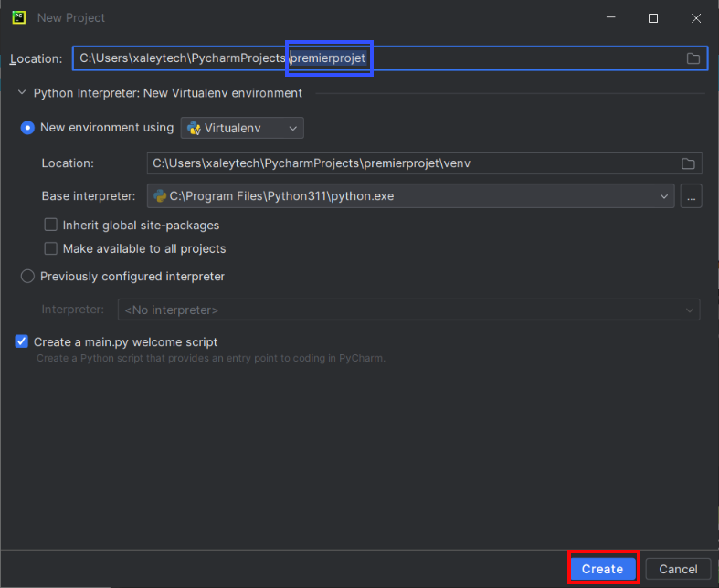Select New environment using radio button
Viewport: 719px width, 588px height.
[x=27, y=128]
